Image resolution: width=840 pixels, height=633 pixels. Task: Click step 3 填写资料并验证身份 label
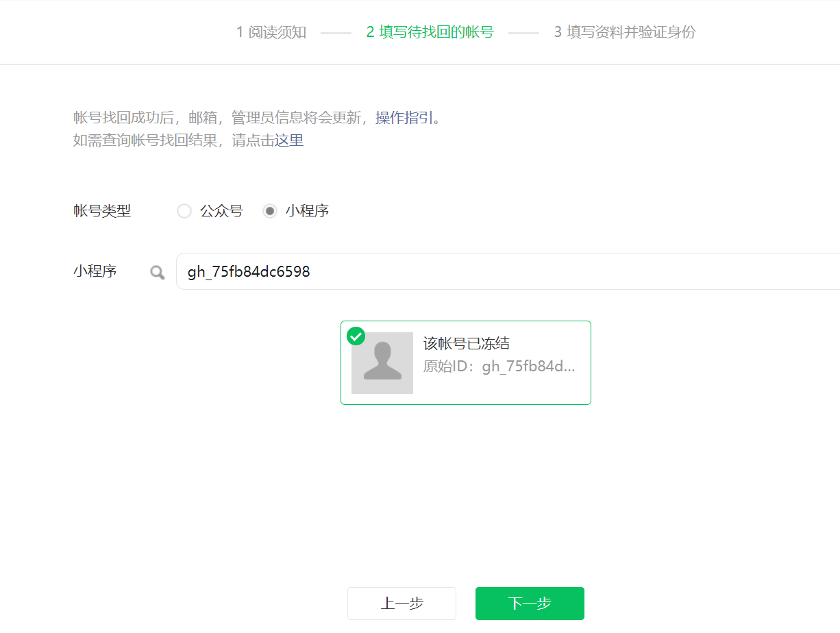point(624,32)
